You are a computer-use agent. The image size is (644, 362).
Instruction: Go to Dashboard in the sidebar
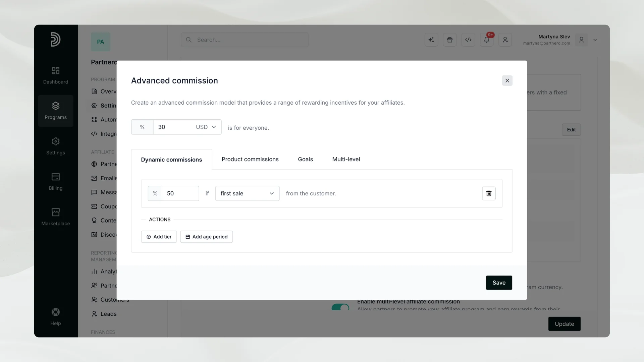click(x=56, y=75)
